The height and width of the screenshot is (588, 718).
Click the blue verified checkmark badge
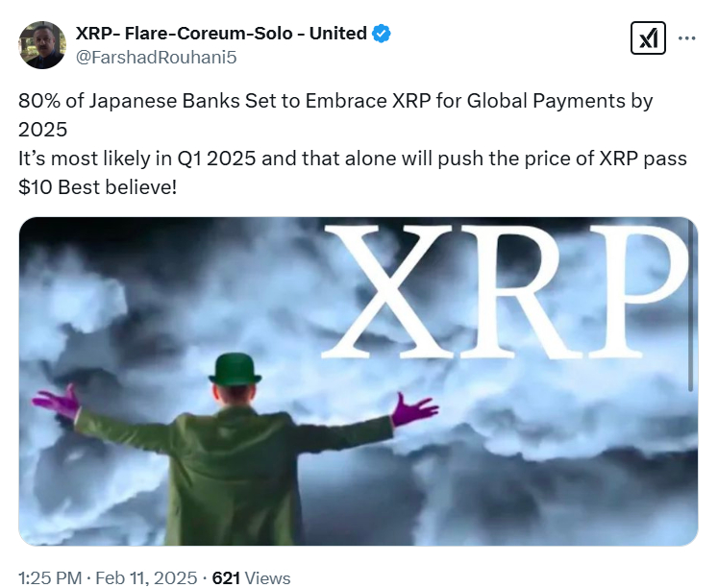(x=381, y=34)
